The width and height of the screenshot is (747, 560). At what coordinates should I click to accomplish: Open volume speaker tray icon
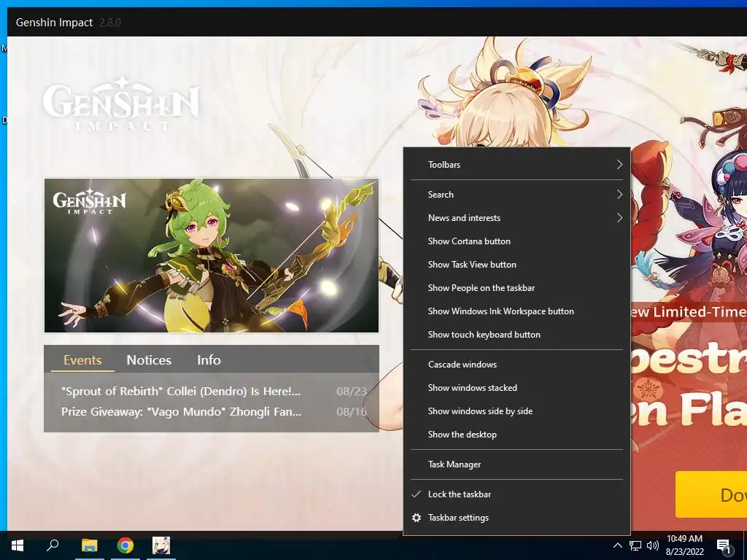(x=653, y=545)
